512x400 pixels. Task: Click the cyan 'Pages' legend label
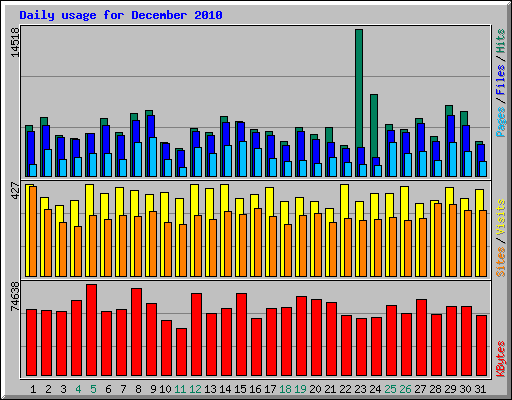tap(500, 122)
